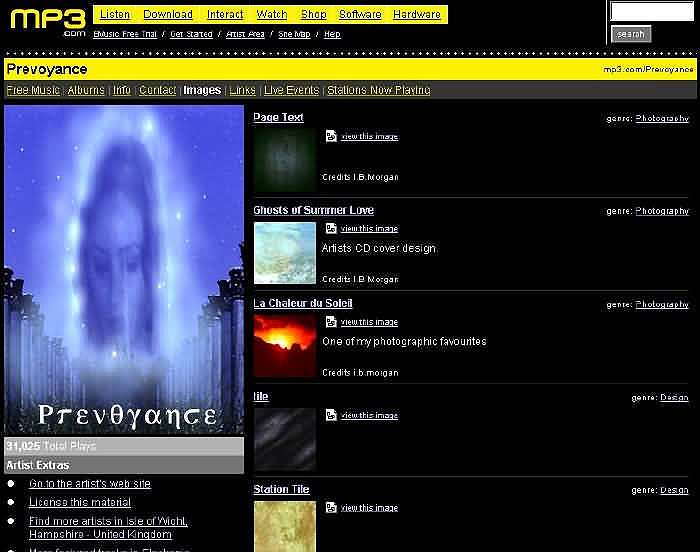Click 'Artists CD cover design' description
700x552 pixels.
[x=379, y=248]
